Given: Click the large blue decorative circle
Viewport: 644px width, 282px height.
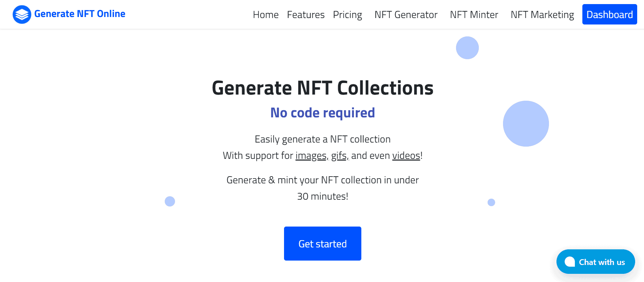Looking at the screenshot, I should (525, 123).
